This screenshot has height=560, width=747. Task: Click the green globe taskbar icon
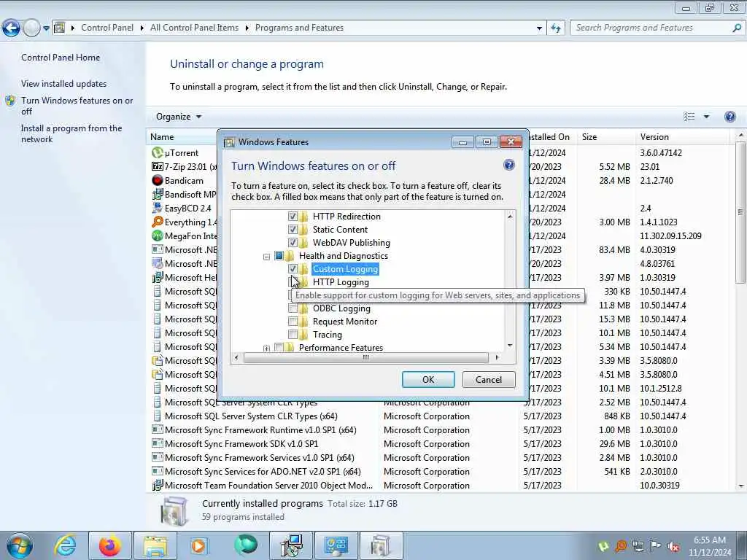[246, 545]
